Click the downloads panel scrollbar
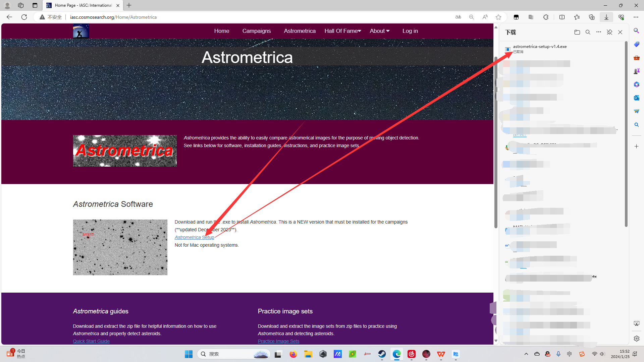 pos(626,134)
